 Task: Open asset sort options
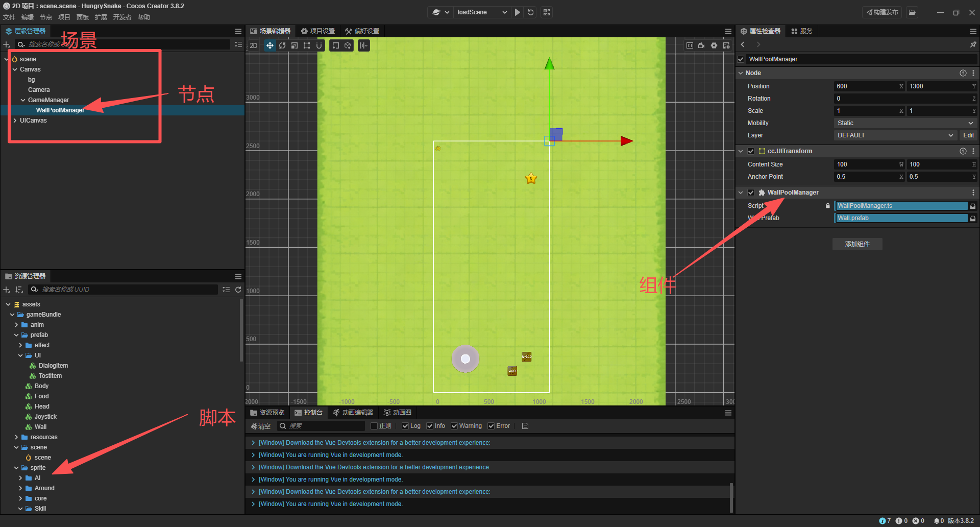click(x=19, y=290)
